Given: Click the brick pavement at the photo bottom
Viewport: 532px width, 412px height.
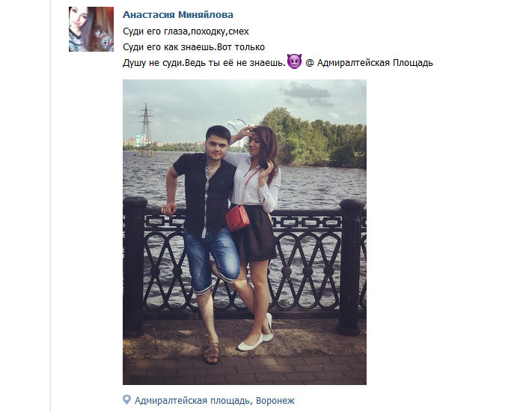Looking at the screenshot, I should pos(244,369).
